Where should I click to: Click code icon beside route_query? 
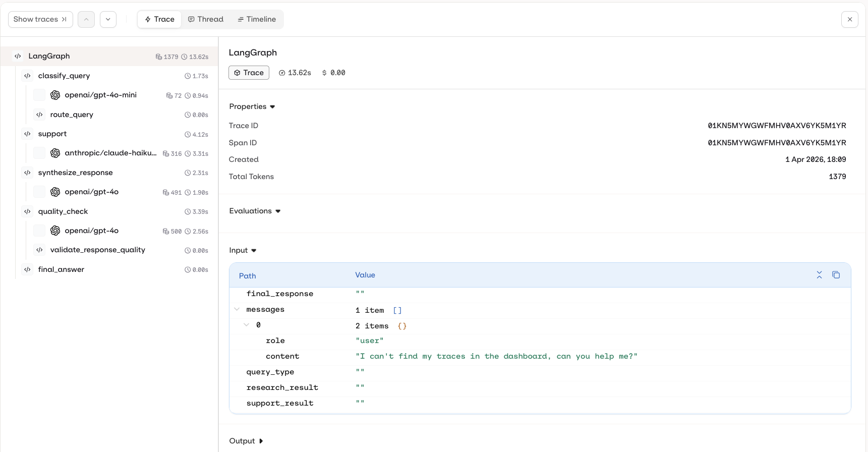39,115
